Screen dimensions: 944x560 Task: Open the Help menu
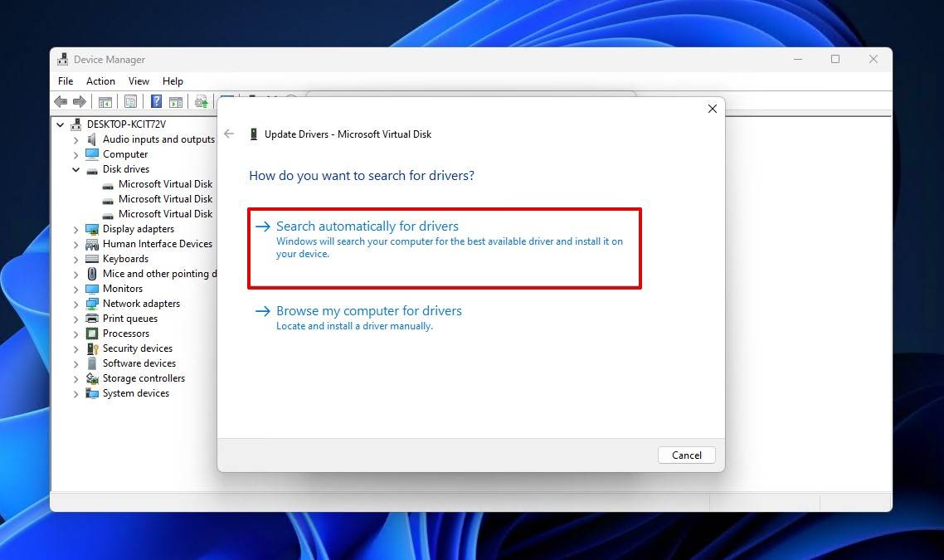tap(173, 81)
